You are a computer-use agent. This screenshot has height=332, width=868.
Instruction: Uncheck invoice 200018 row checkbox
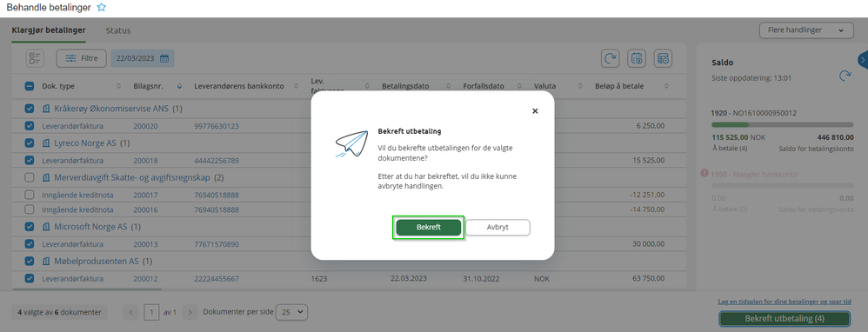30,161
